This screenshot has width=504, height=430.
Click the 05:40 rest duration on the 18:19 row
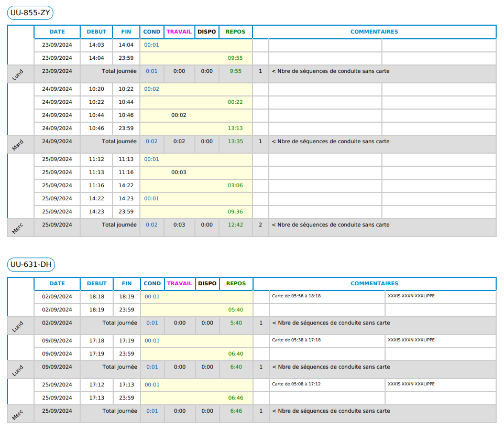point(236,310)
